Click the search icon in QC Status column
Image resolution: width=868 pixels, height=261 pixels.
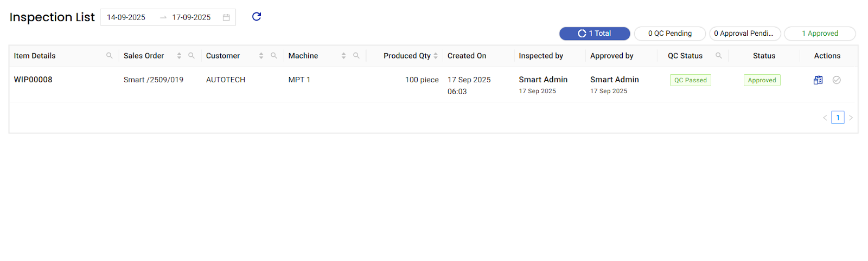[x=719, y=56]
